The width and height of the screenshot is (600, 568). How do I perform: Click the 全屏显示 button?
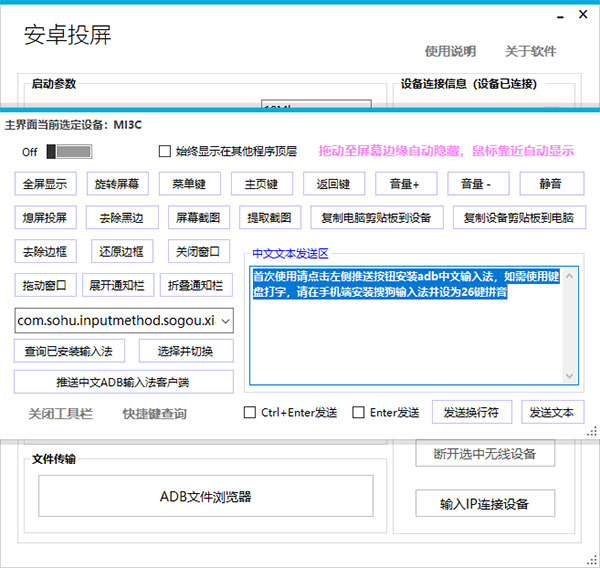[x=45, y=184]
